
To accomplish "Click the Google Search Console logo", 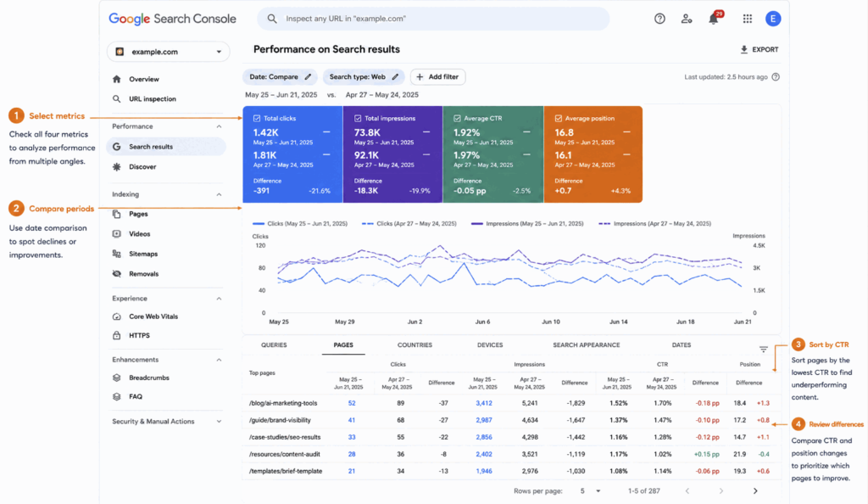I will point(172,19).
